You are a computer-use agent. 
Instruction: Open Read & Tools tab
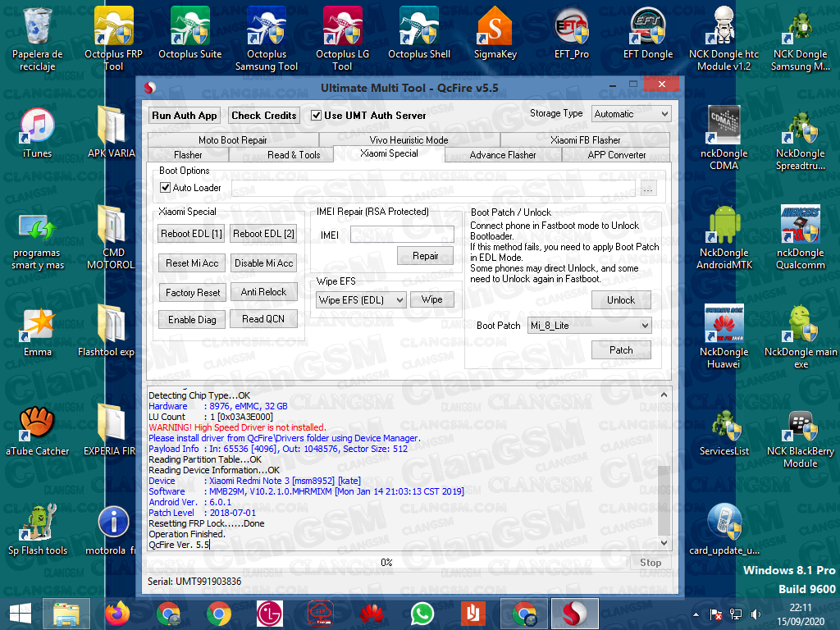[294, 155]
